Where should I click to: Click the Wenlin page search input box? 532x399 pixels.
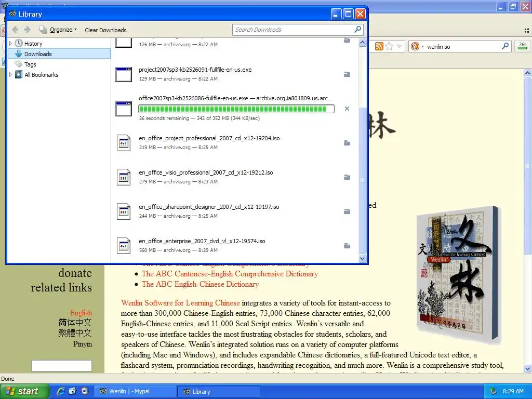pos(61,366)
